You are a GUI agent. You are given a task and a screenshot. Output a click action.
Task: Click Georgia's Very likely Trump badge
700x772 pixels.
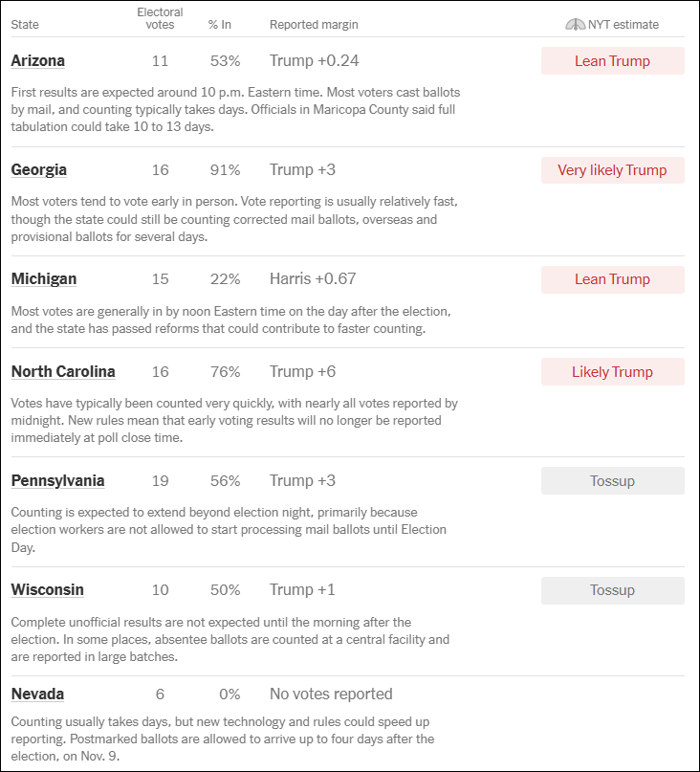[x=612, y=170]
